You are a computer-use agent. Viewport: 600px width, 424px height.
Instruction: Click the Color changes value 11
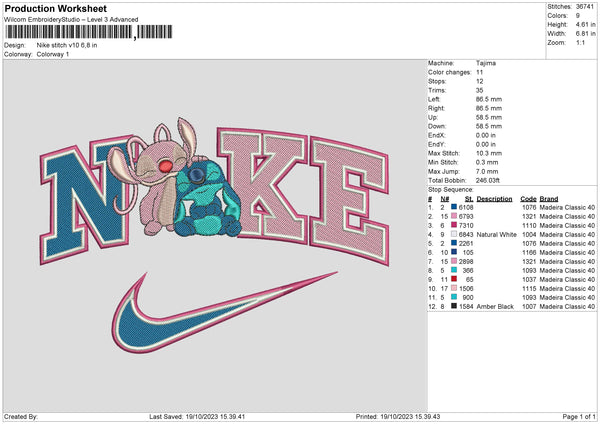(479, 72)
